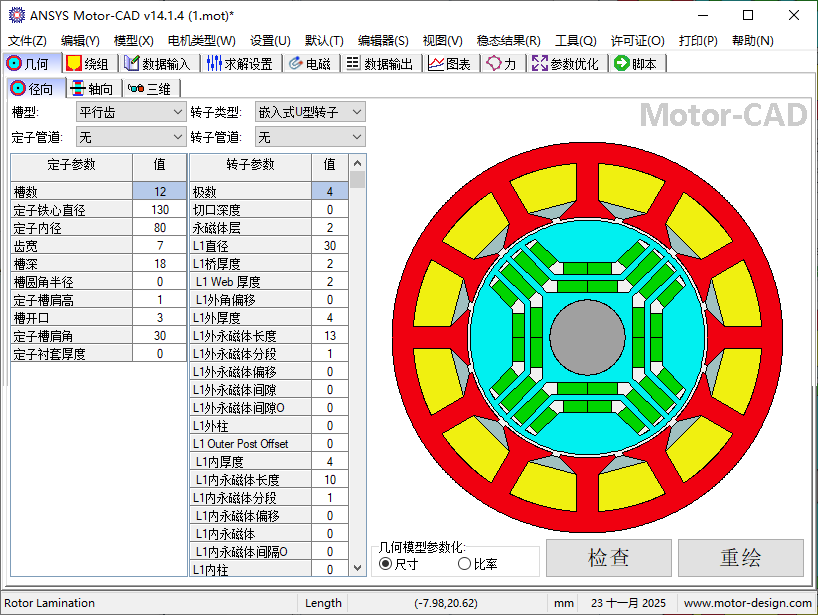Click the mm units status bar field
This screenshot has width=818, height=615.
pos(563,603)
